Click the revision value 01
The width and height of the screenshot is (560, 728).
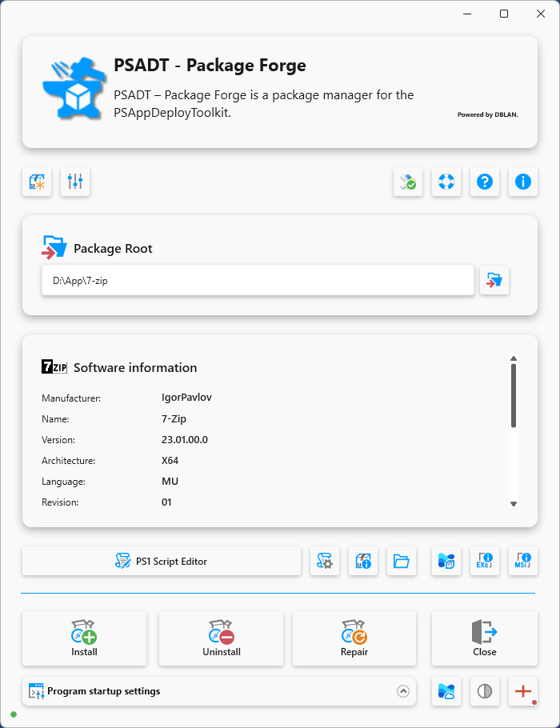[x=166, y=502]
